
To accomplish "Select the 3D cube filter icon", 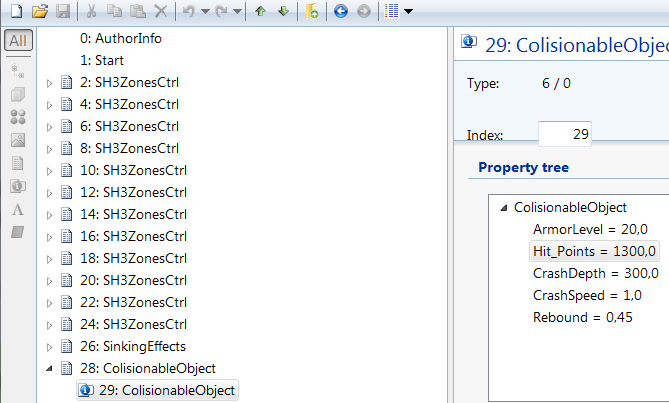I will pos(18,94).
